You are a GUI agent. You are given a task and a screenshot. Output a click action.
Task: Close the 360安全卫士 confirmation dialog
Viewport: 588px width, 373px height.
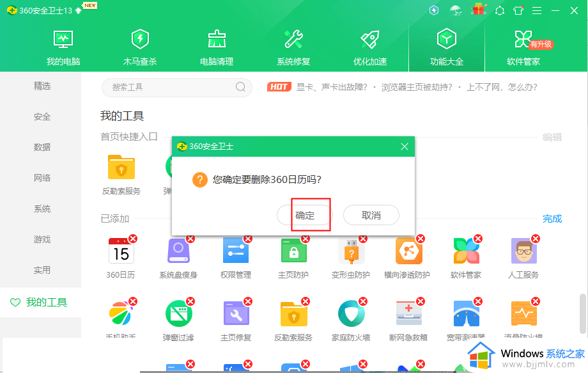404,147
